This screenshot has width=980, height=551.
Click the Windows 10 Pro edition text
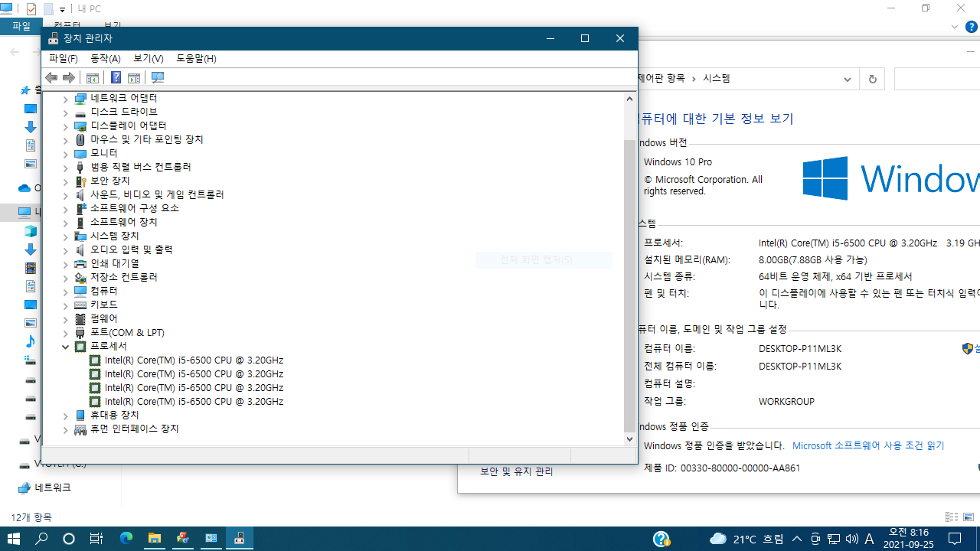tap(678, 162)
